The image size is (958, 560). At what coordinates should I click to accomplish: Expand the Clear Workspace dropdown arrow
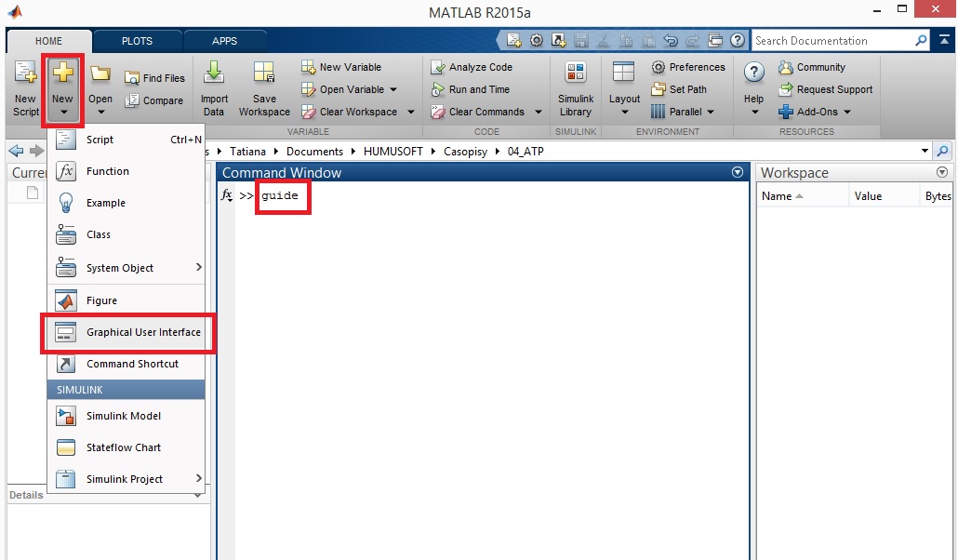410,112
